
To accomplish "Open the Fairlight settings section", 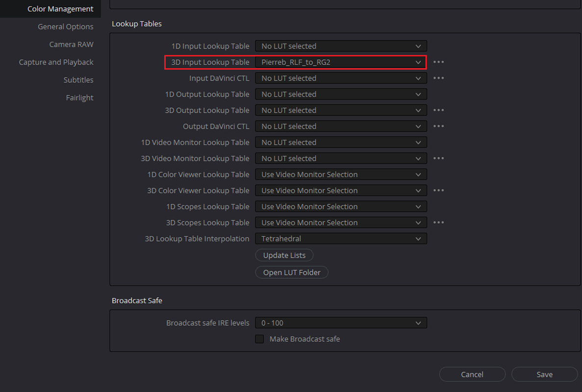I will [79, 98].
